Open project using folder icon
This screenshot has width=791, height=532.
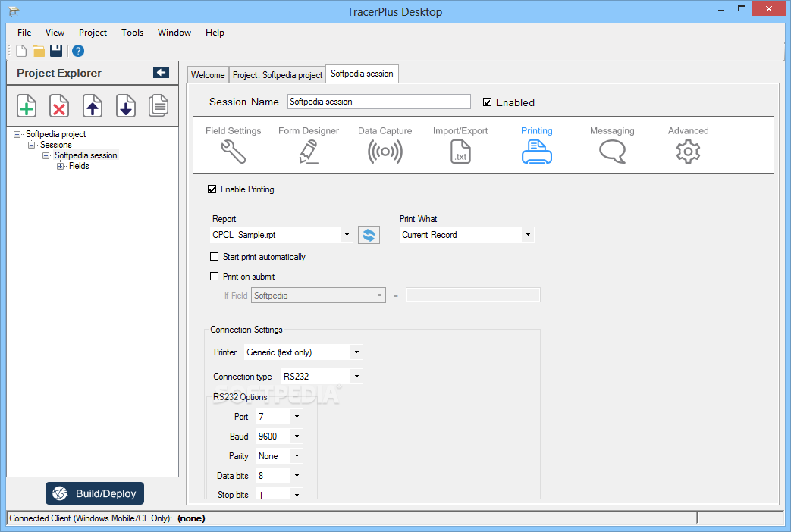point(39,51)
